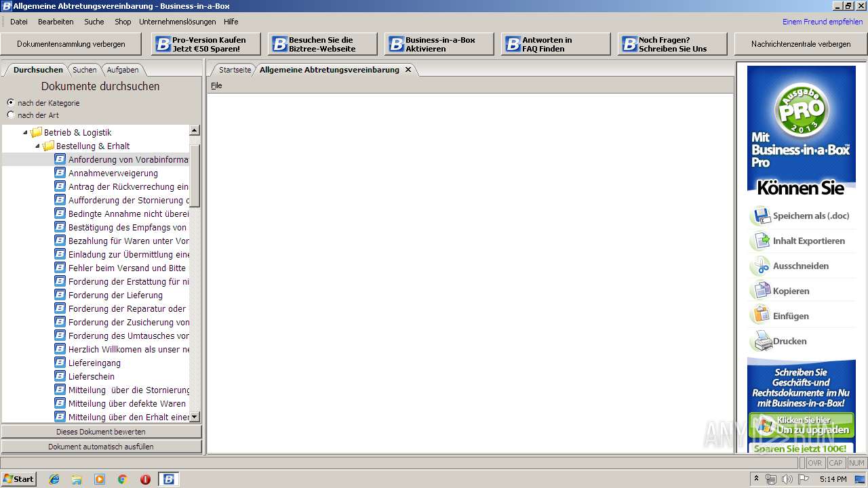Open the File menu in document area
This screenshot has height=488, width=868.
[216, 85]
